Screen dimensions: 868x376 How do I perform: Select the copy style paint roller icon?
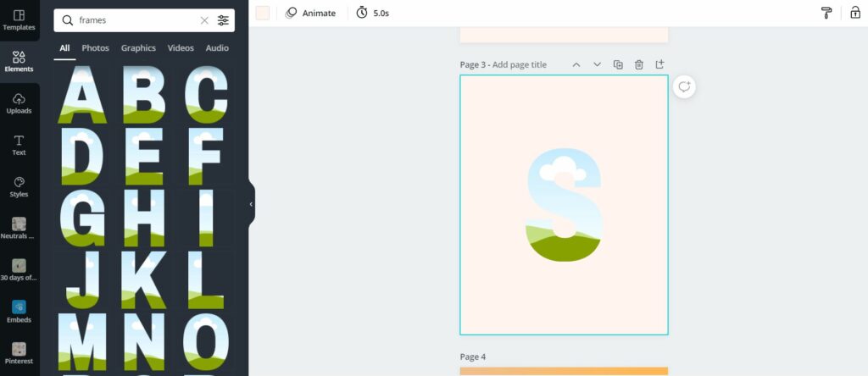pos(826,13)
